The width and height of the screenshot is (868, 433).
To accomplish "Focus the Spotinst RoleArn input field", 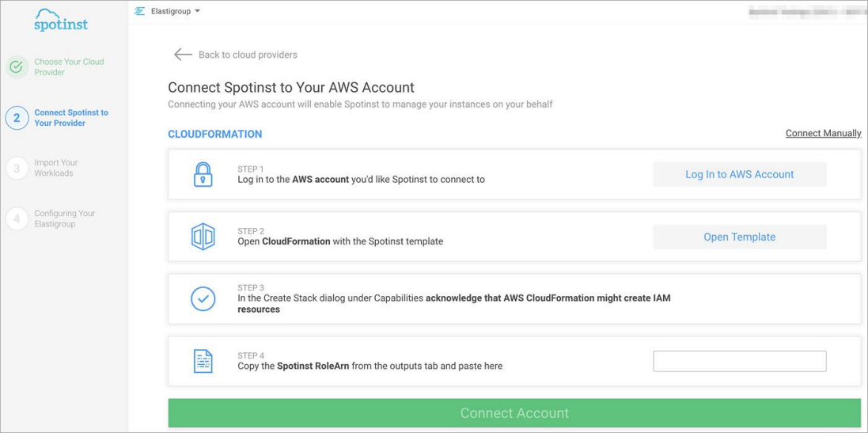I will (x=740, y=361).
